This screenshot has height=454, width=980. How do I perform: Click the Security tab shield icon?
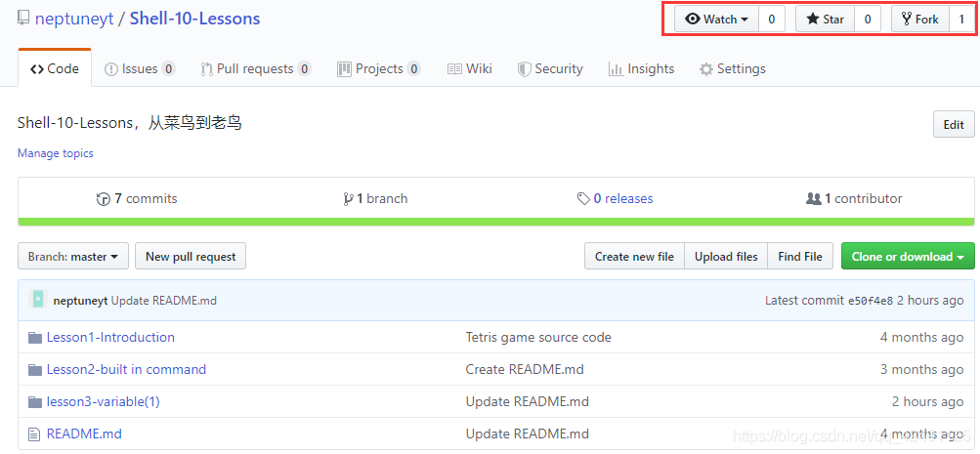coord(525,69)
